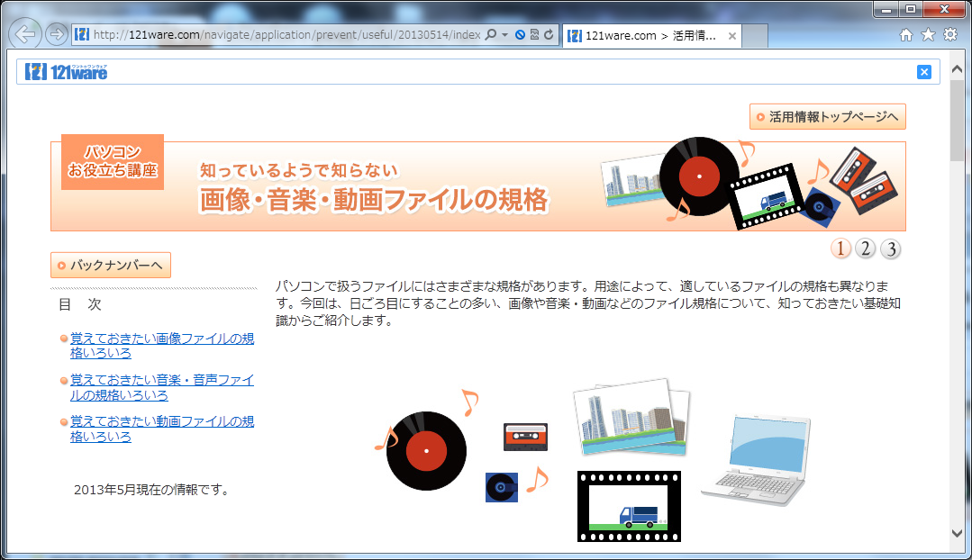
Task: Expand the address bar autocomplete dropdown arrow
Action: pyautogui.click(x=504, y=35)
